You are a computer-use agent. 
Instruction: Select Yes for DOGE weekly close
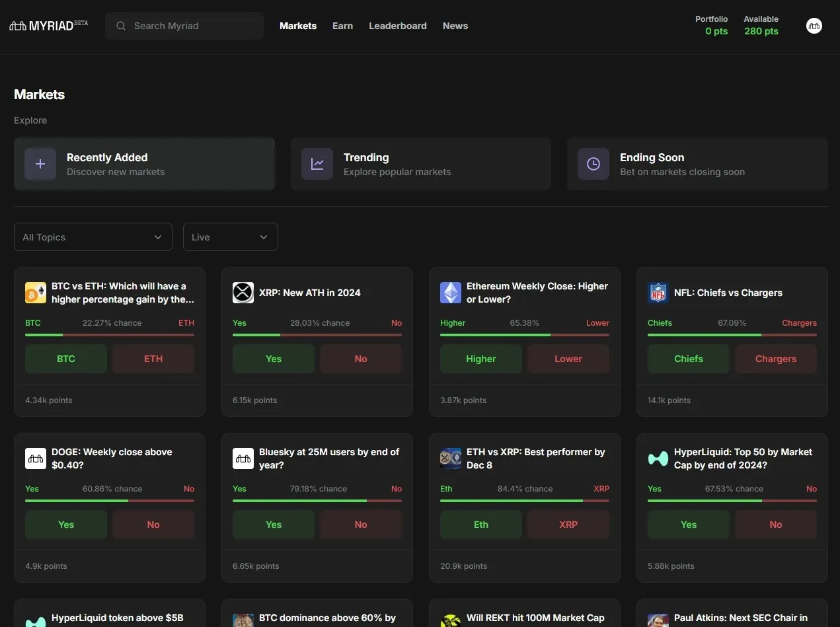click(66, 525)
